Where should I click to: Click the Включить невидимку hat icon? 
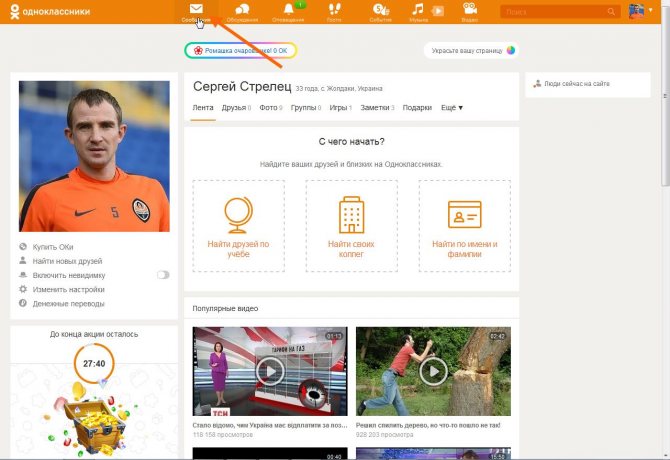click(23, 275)
